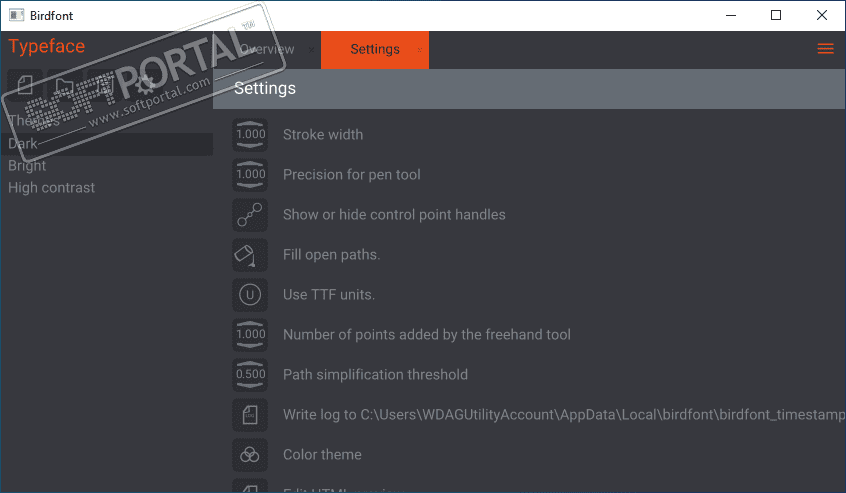Click the Stroke width spin value
Image resolution: width=846 pixels, height=493 pixels.
[x=250, y=134]
